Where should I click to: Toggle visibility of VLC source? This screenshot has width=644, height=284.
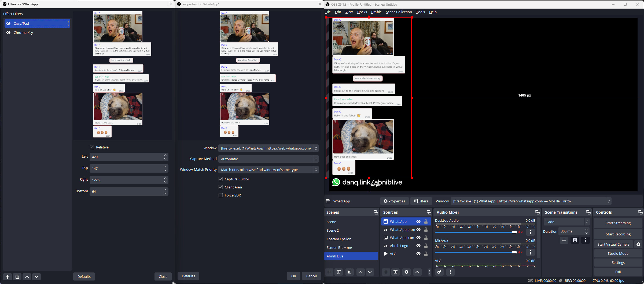(418, 254)
